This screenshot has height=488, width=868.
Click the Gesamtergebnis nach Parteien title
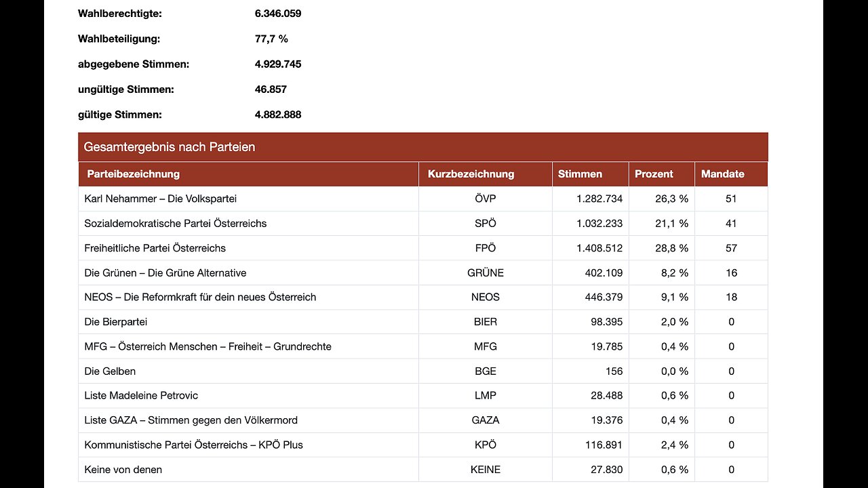pos(170,147)
